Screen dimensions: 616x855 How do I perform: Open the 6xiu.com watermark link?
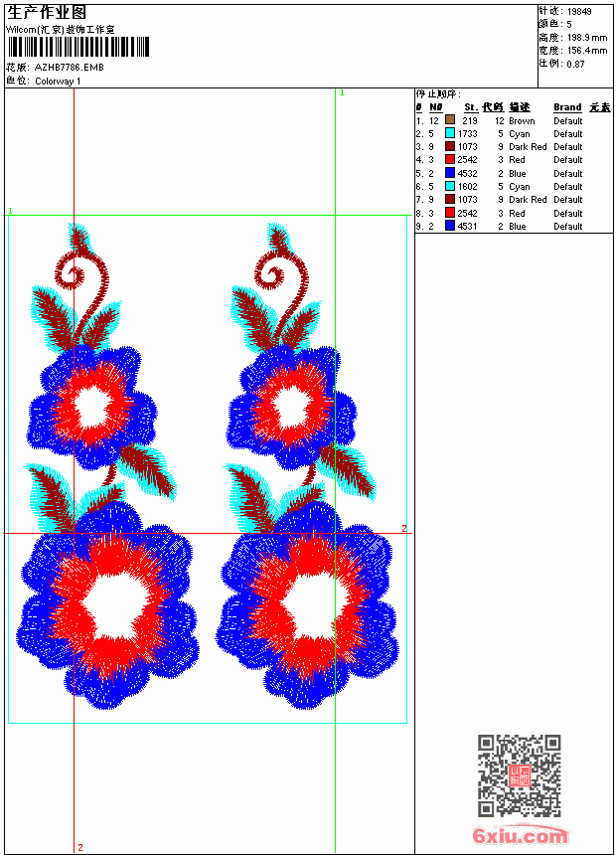[x=521, y=835]
